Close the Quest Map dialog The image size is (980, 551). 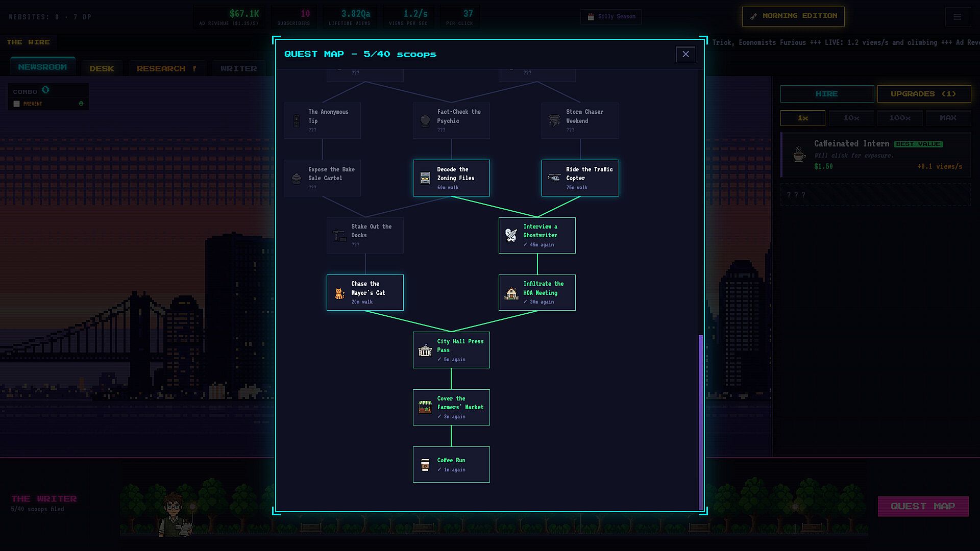(x=685, y=54)
